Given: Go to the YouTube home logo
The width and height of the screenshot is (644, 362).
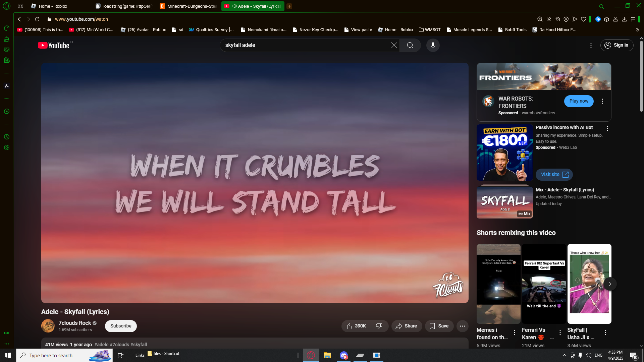Looking at the screenshot, I should click(54, 45).
